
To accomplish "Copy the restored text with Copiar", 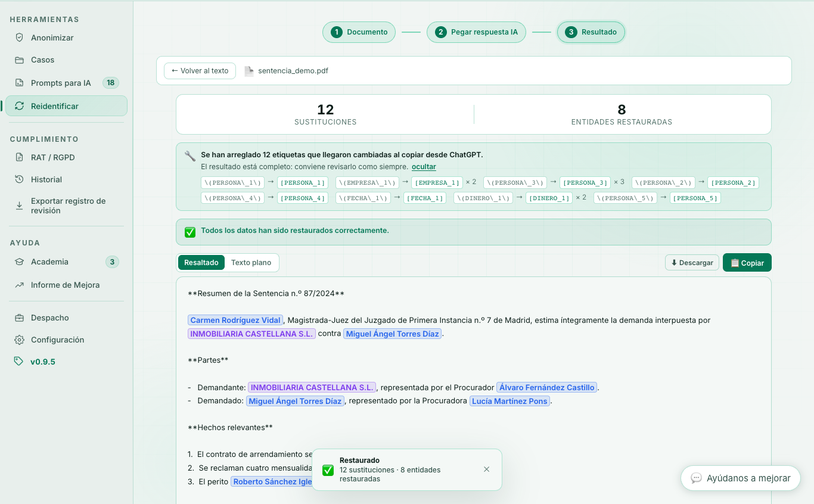I will pyautogui.click(x=747, y=263).
